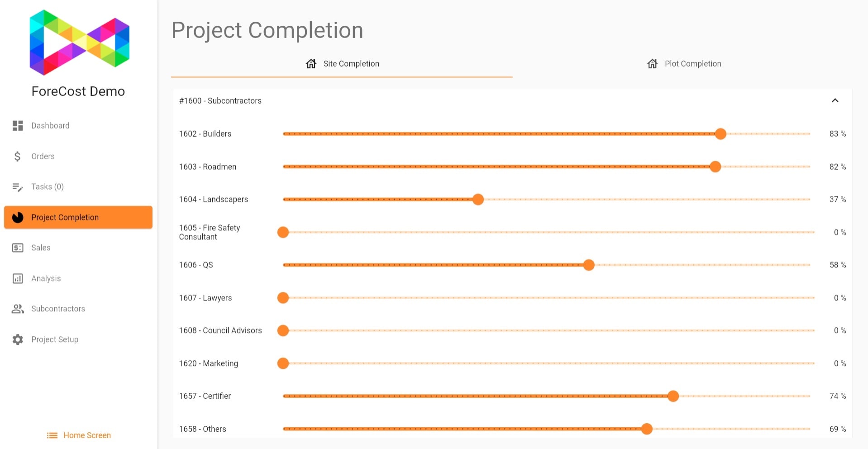Click the Sales money icon
868x449 pixels.
[x=18, y=248]
